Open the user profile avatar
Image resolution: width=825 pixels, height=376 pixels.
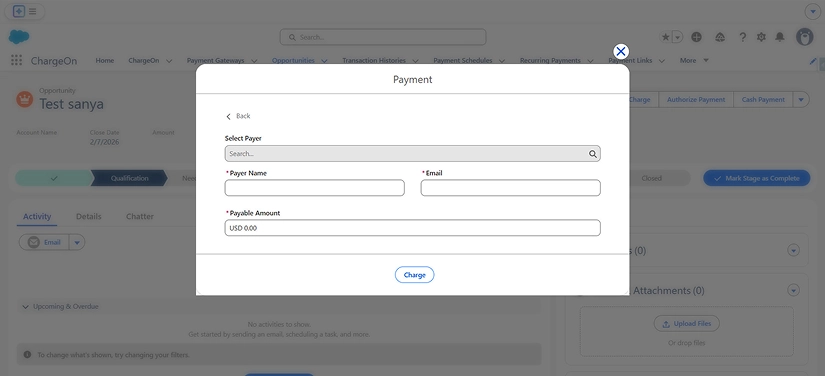[804, 37]
